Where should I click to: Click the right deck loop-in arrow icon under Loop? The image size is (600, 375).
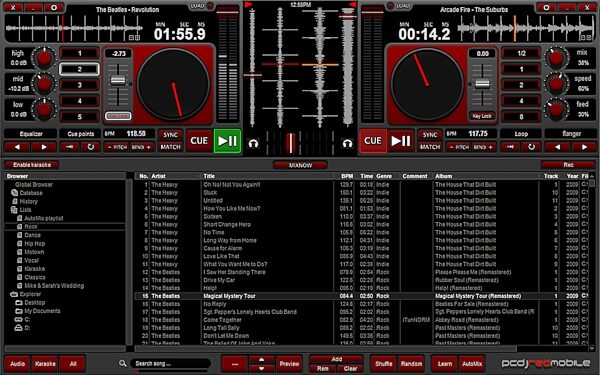tap(510, 147)
